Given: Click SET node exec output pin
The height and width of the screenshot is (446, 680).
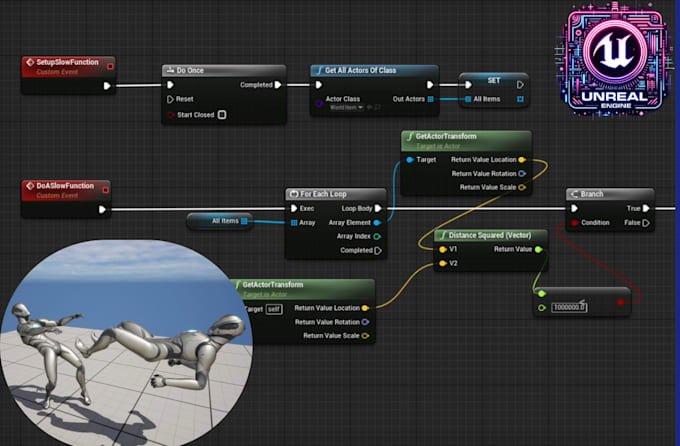Looking at the screenshot, I should click(x=520, y=85).
